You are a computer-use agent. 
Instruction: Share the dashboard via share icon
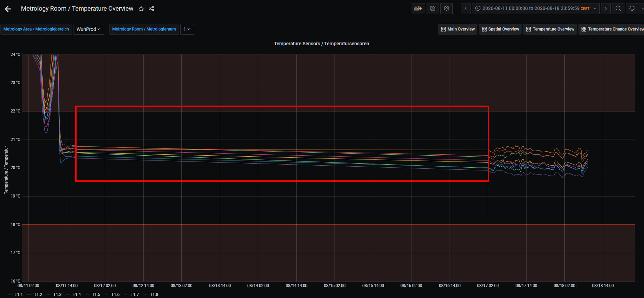pos(151,9)
